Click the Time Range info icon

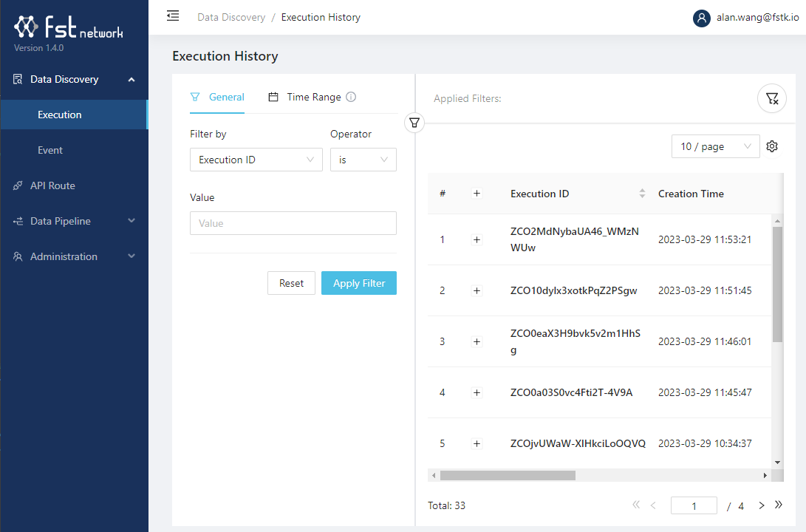[351, 97]
